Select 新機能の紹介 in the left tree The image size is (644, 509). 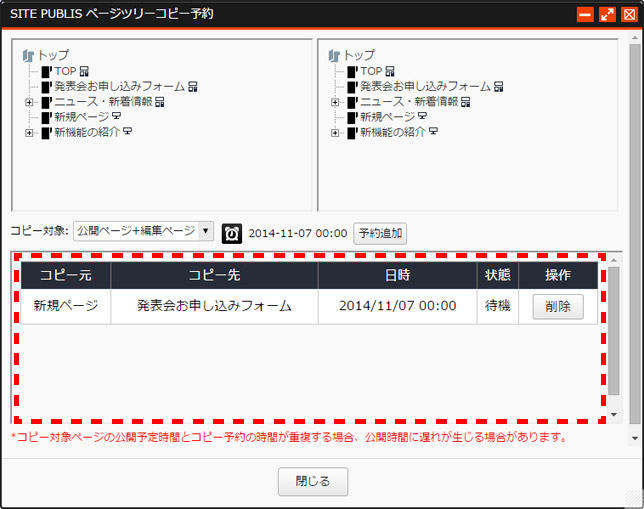click(x=87, y=132)
